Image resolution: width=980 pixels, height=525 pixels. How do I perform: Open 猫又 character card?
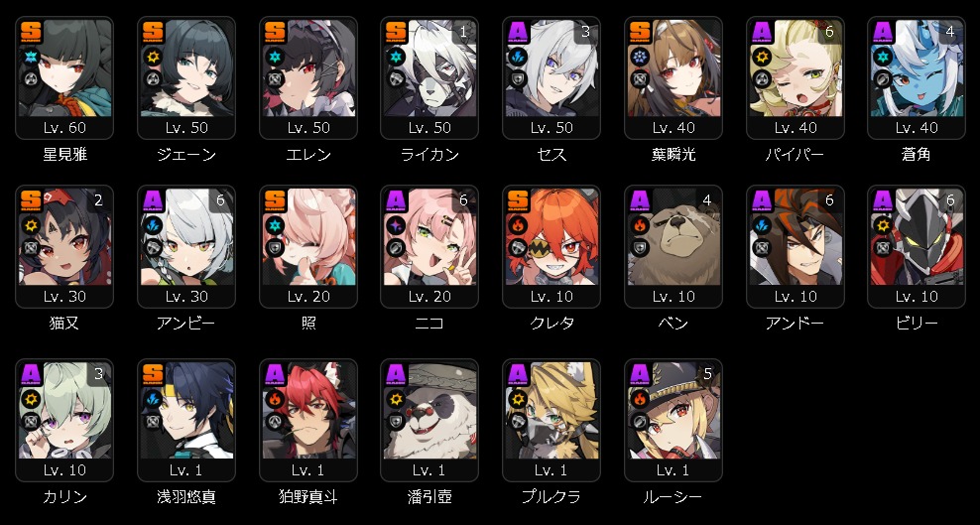point(64,247)
